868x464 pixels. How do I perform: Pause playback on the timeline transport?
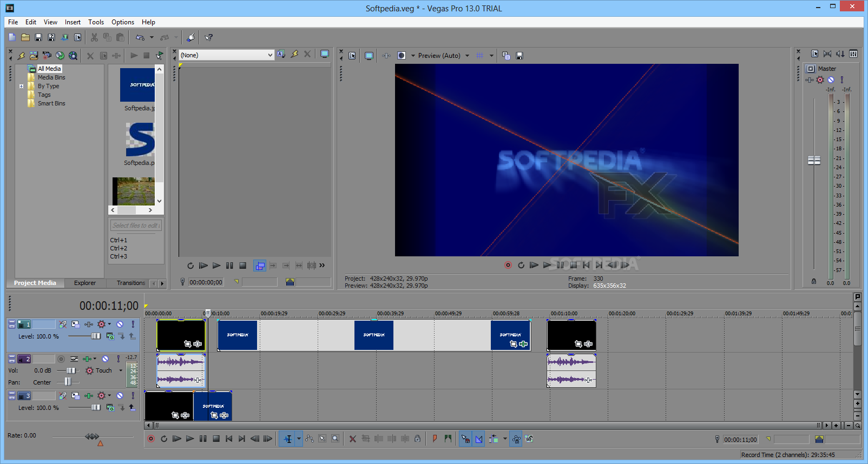tap(203, 439)
